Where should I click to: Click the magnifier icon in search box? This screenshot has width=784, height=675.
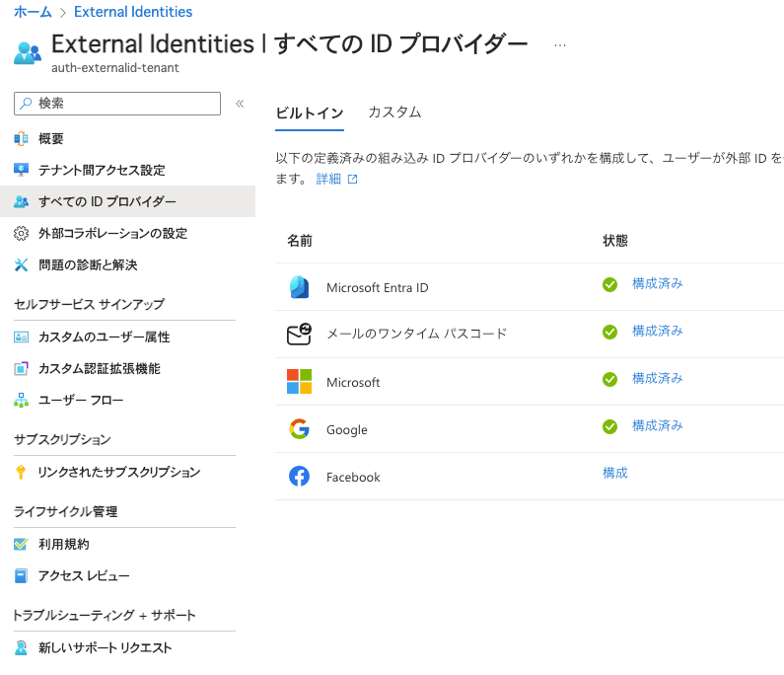(26, 103)
